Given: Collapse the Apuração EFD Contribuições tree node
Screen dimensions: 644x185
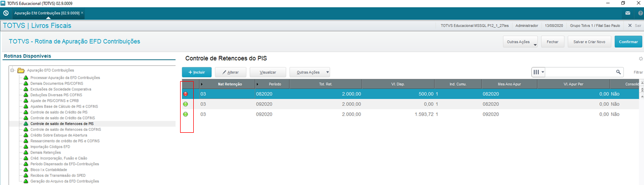Looking at the screenshot, I should [12, 70].
